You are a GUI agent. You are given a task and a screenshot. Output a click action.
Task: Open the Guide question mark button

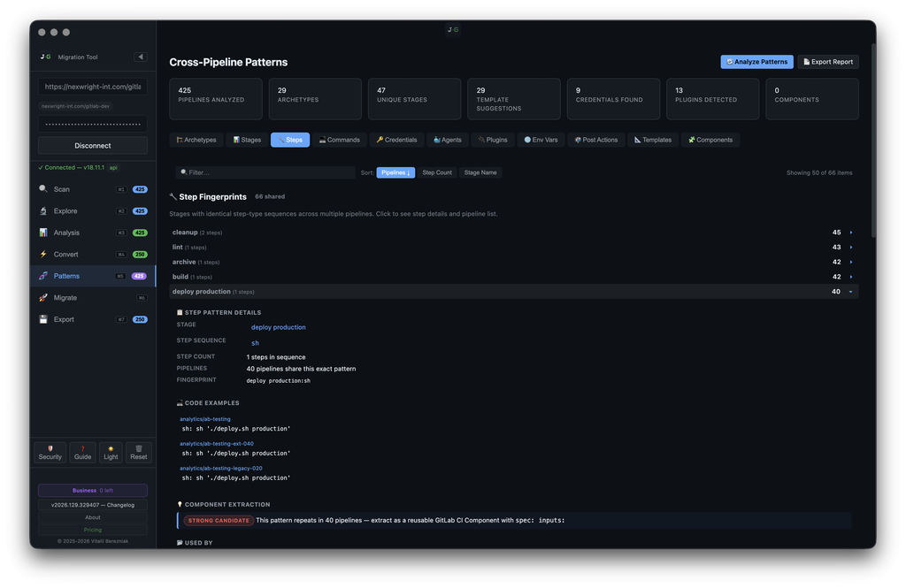click(82, 452)
